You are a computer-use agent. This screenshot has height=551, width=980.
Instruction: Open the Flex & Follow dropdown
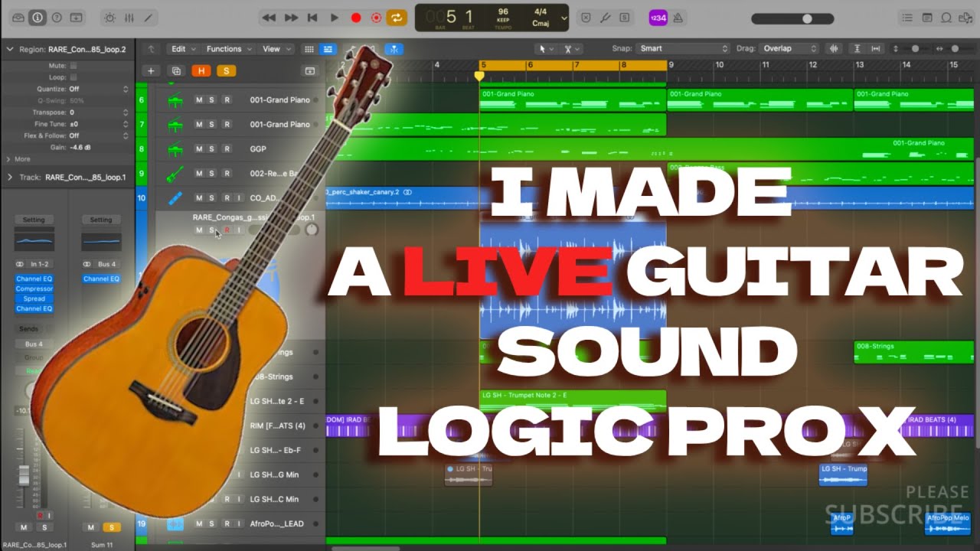(99, 135)
